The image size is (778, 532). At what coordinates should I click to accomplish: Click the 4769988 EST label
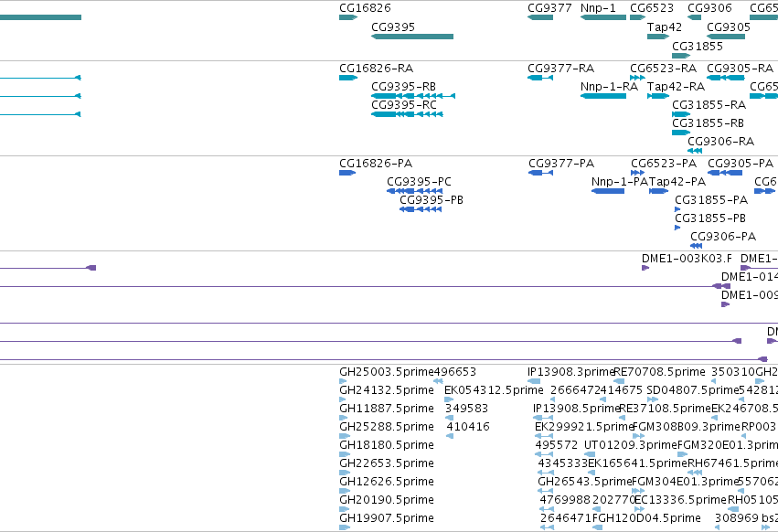(565, 500)
